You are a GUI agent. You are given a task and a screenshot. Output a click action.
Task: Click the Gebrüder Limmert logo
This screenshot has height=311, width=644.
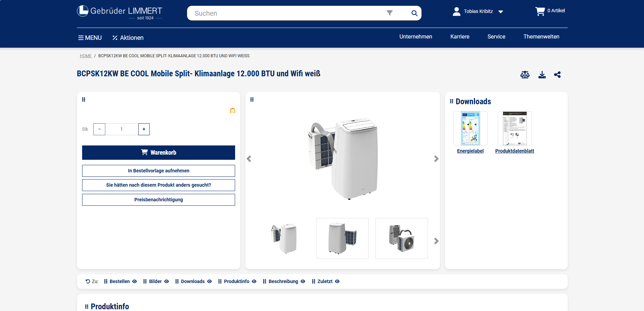click(x=120, y=13)
